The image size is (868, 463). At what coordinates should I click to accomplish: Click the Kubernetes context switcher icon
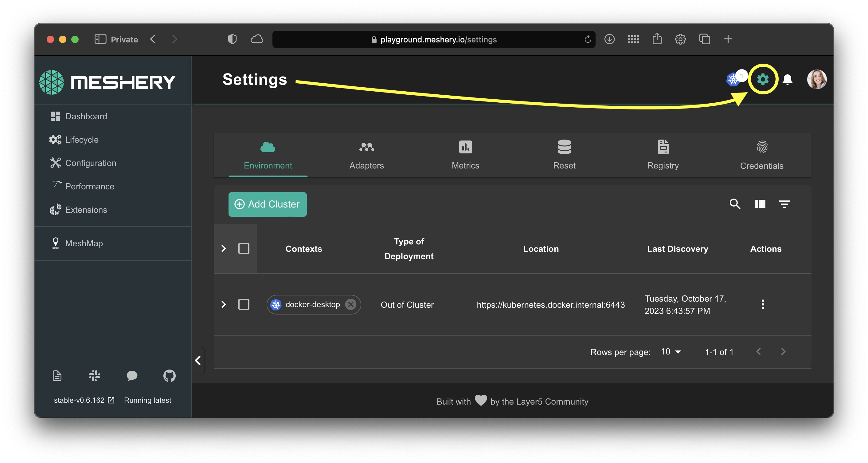click(x=733, y=80)
